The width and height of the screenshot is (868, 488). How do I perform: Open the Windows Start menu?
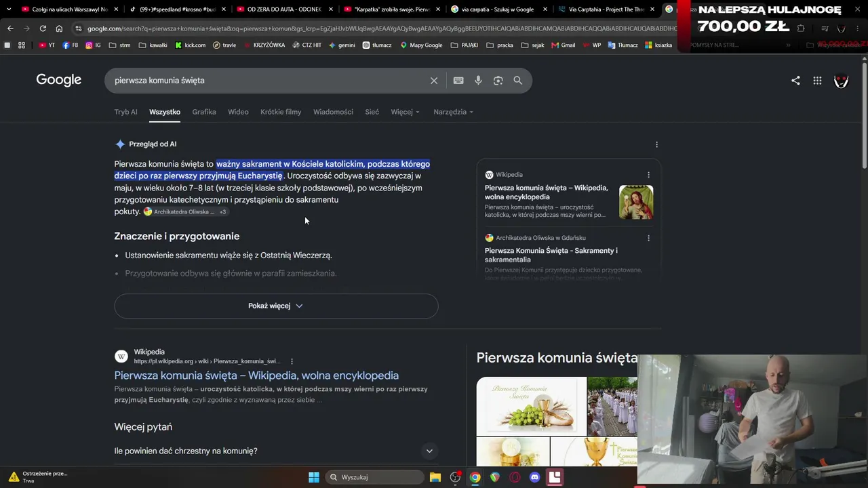(x=314, y=477)
